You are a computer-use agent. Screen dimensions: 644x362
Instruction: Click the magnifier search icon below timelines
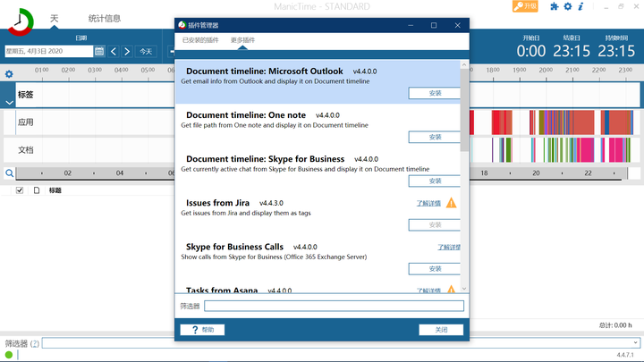9,173
